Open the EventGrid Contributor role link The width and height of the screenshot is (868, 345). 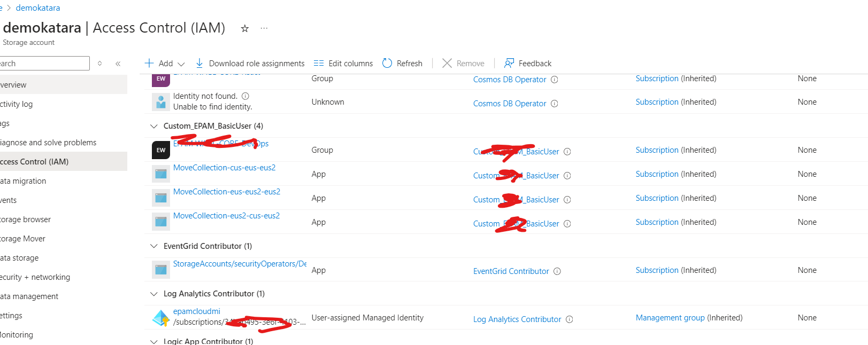(x=511, y=271)
